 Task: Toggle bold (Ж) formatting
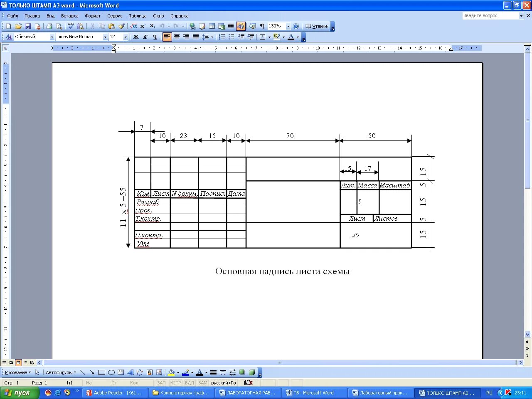click(x=136, y=37)
